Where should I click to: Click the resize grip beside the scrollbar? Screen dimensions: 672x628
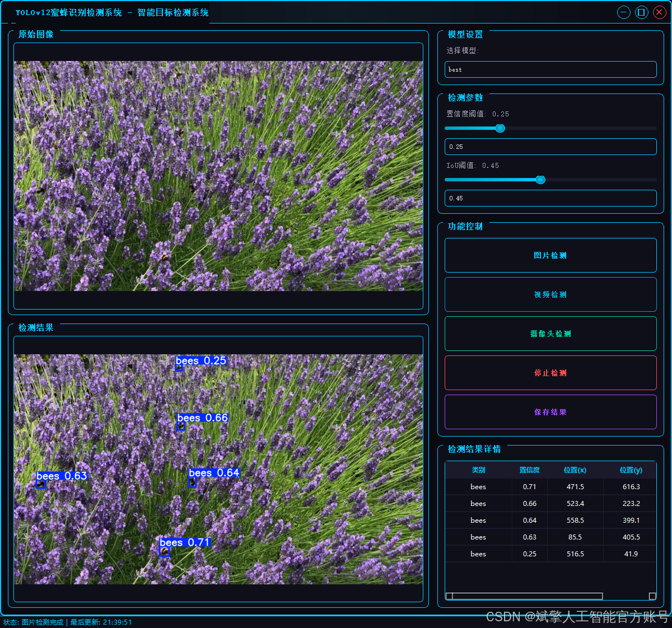click(652, 596)
